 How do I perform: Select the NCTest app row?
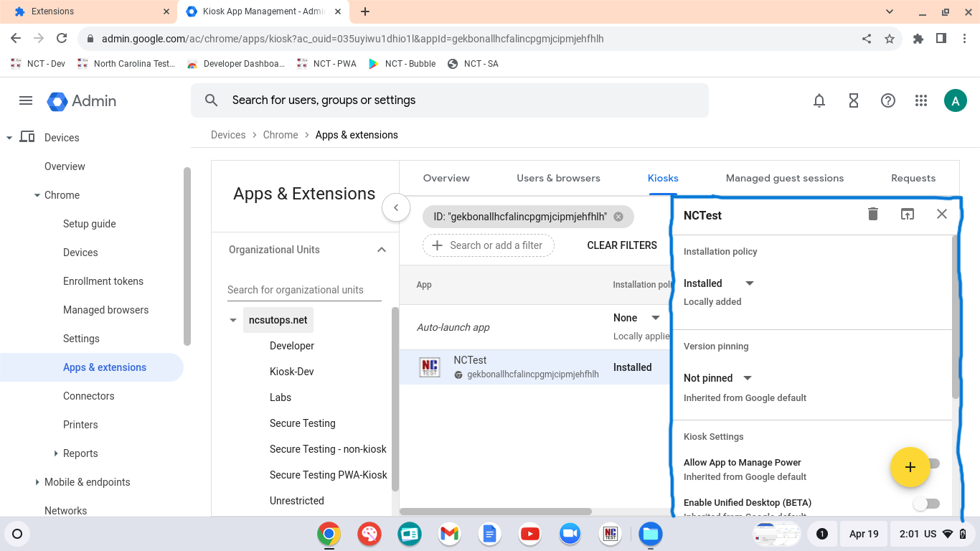pos(536,367)
